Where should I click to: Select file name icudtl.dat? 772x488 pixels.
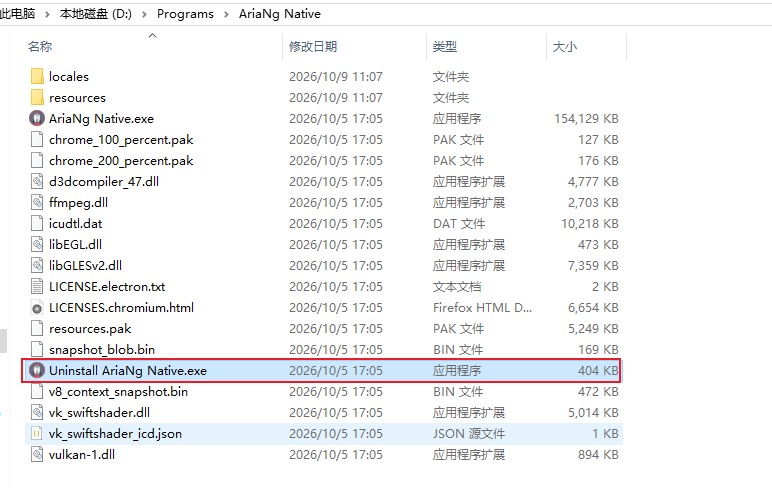(75, 224)
